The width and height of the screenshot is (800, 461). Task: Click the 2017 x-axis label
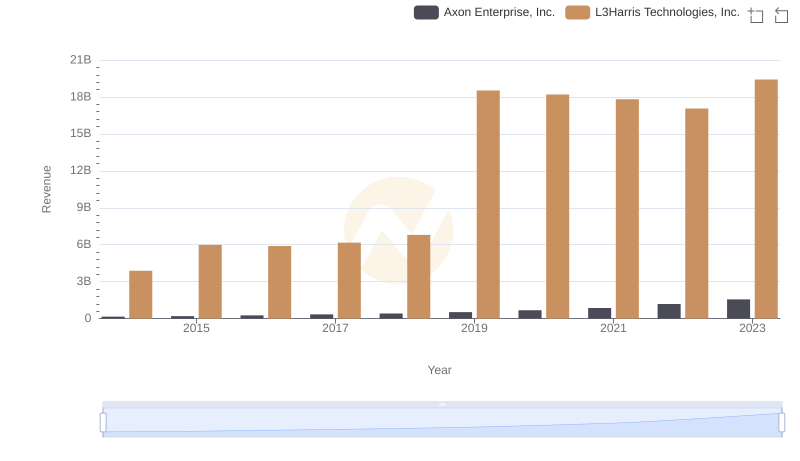pyautogui.click(x=335, y=328)
